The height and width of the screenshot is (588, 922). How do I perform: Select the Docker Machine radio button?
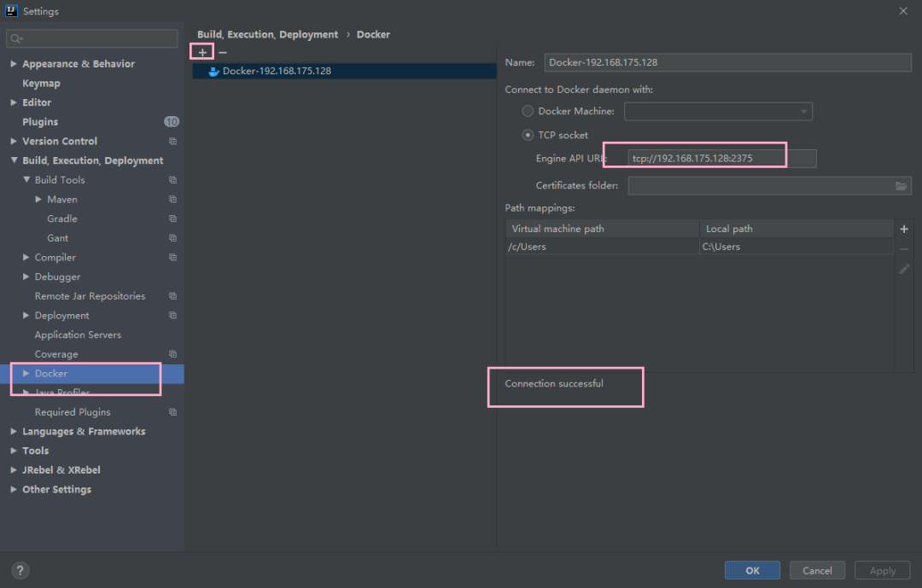(x=528, y=111)
